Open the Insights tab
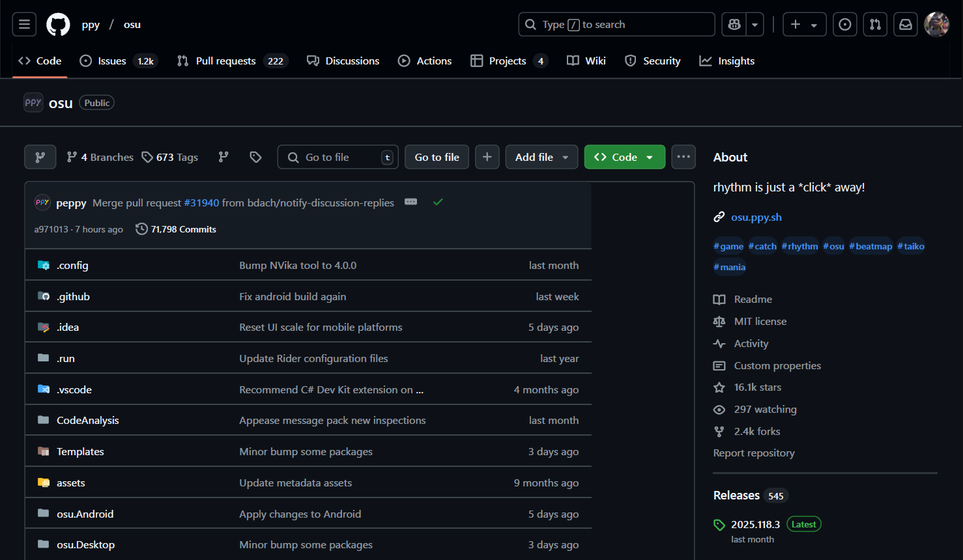Image resolution: width=963 pixels, height=560 pixels. click(726, 61)
